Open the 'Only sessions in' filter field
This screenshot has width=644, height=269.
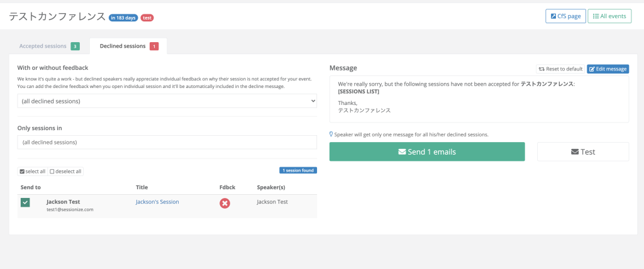click(x=167, y=142)
